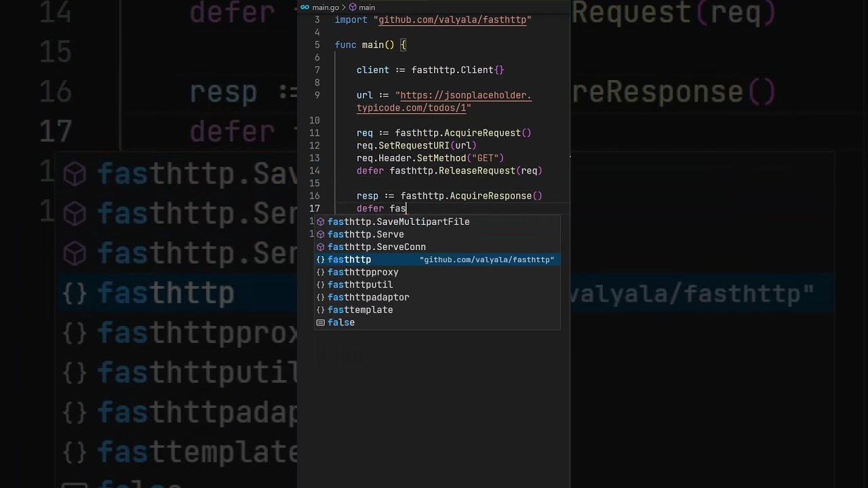Place cursor on 'client := fasthttp.Client{}' line
Image resolution: width=868 pixels, height=488 pixels.
point(431,70)
